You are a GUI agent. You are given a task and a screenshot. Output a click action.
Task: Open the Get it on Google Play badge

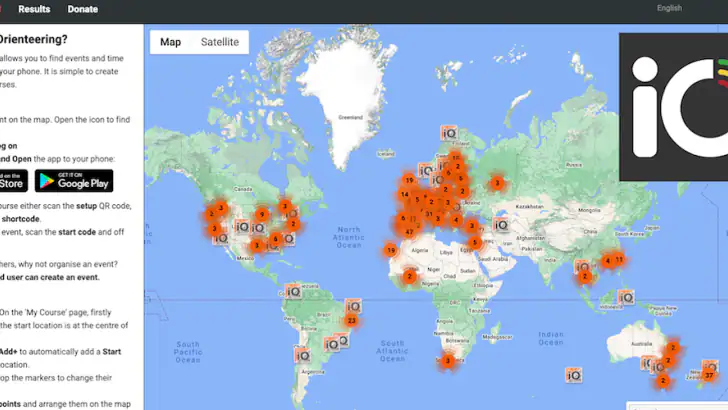tap(74, 181)
